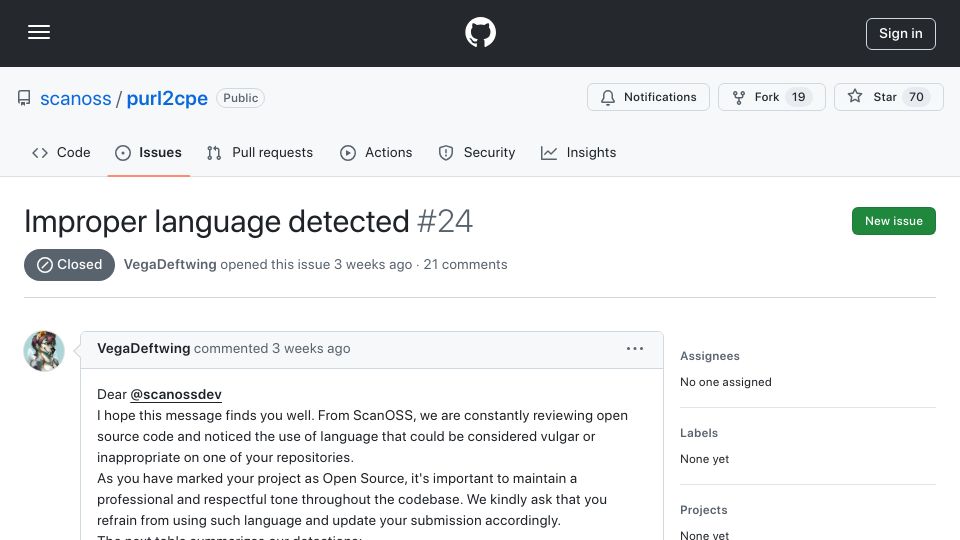This screenshot has width=960, height=540.
Task: Switch to the Code tab
Action: [61, 152]
